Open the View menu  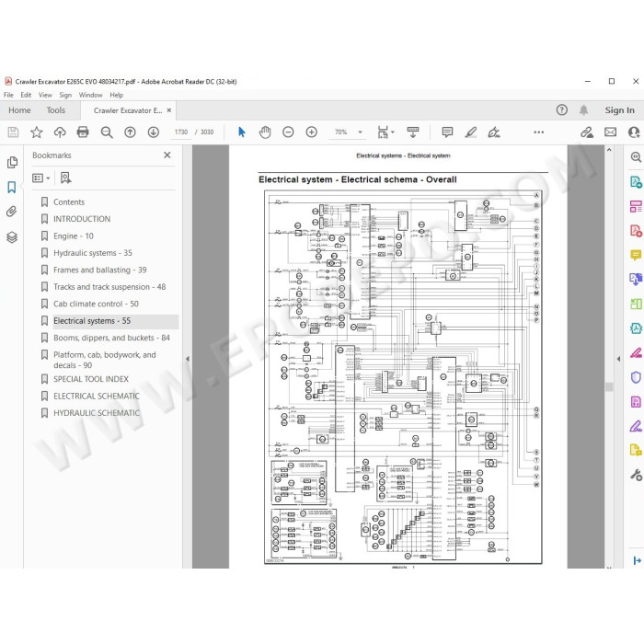click(x=45, y=95)
